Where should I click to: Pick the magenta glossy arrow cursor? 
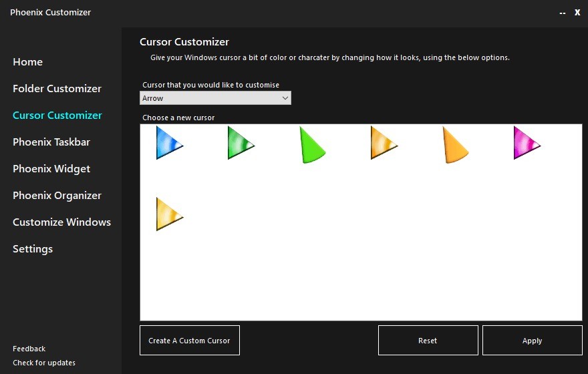(x=527, y=143)
